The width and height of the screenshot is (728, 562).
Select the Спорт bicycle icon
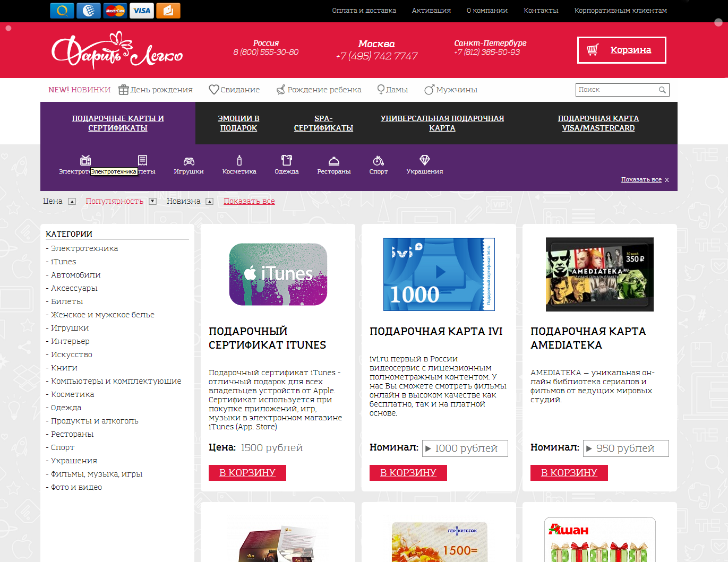pyautogui.click(x=379, y=160)
